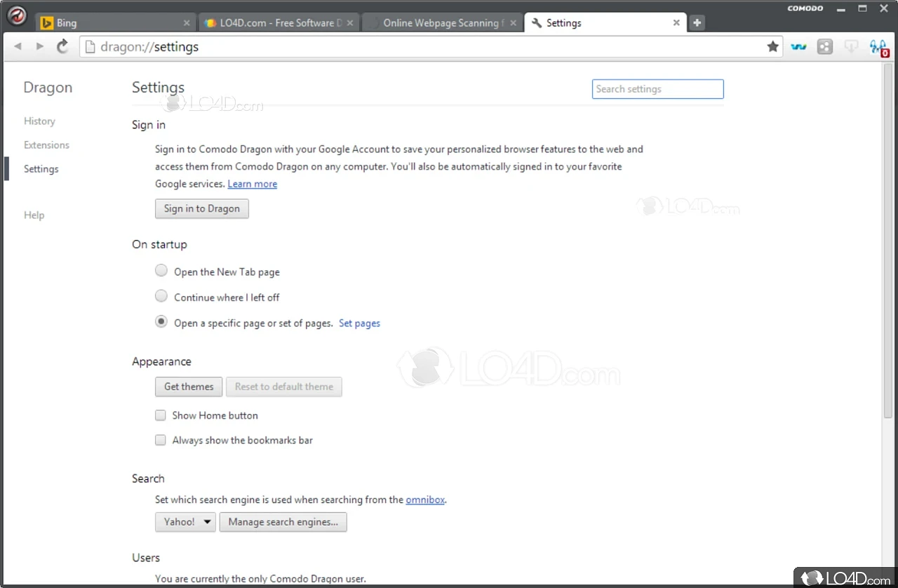Open the Set pages link

pos(359,323)
